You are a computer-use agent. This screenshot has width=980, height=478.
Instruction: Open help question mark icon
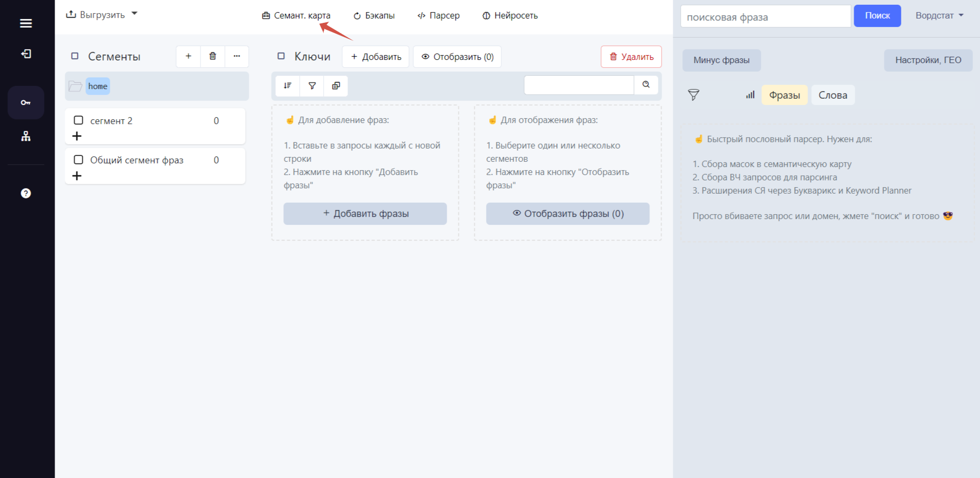(x=25, y=193)
